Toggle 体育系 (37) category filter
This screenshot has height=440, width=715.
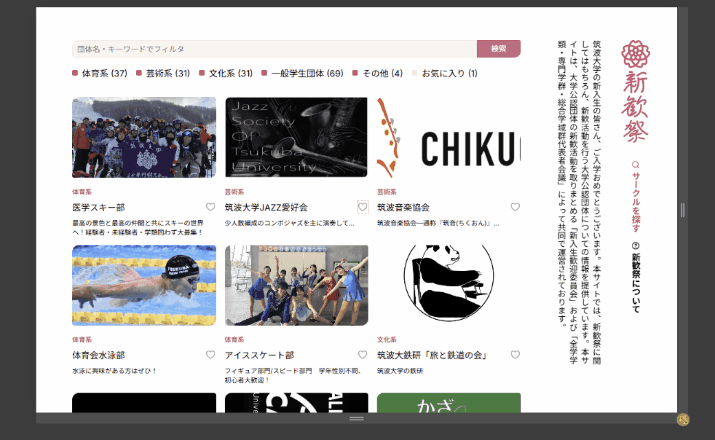pyautogui.click(x=100, y=73)
